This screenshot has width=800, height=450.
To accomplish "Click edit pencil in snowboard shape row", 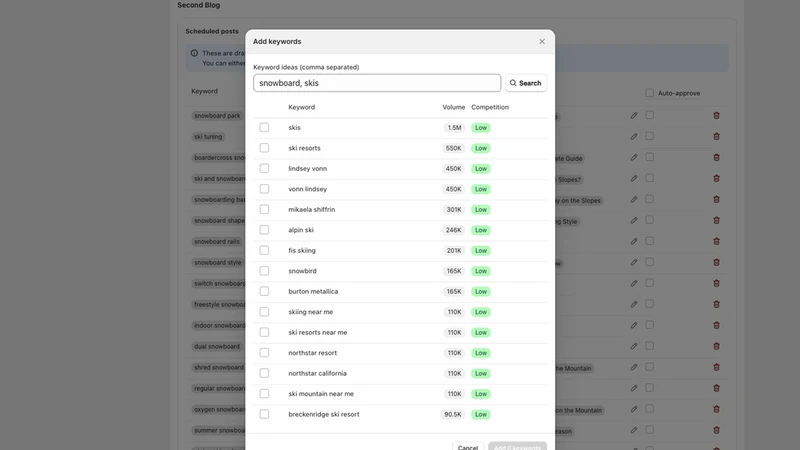I will click(x=634, y=220).
